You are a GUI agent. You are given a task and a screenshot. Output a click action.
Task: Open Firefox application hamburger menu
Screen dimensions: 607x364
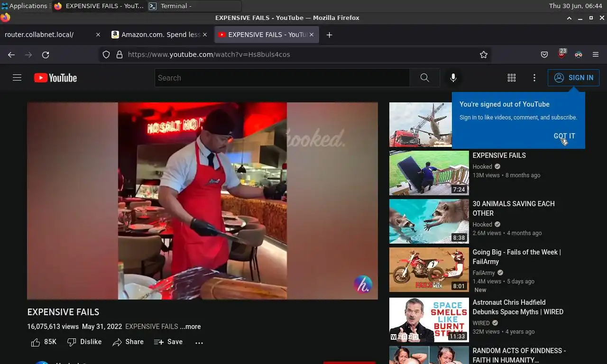[596, 55]
